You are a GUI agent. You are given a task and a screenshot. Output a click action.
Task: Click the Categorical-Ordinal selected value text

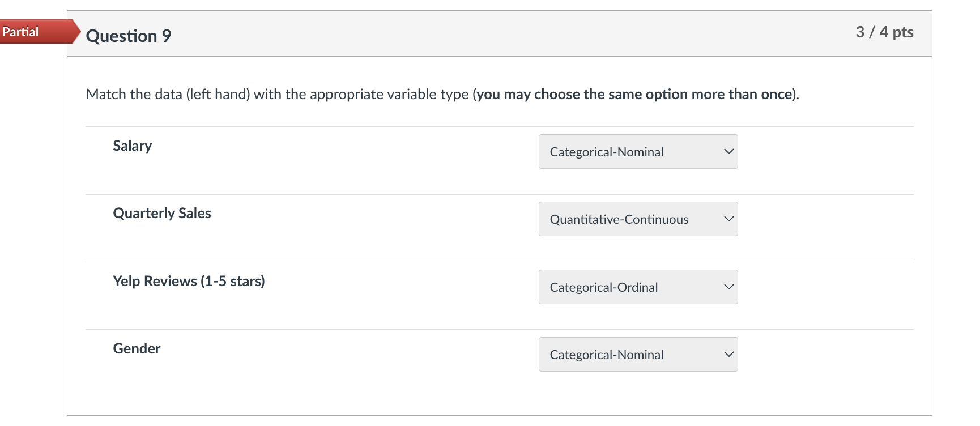603,288
